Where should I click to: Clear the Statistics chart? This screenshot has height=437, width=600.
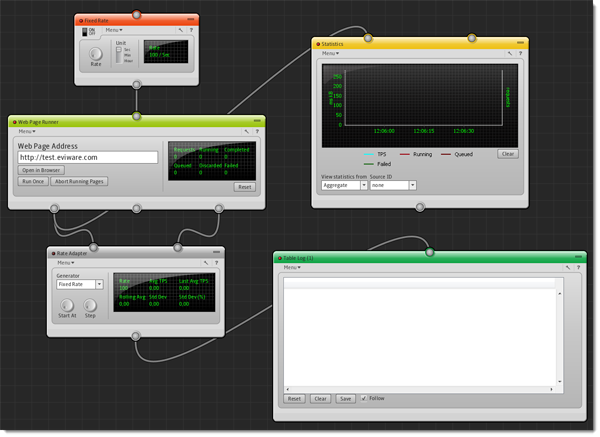[x=508, y=154]
